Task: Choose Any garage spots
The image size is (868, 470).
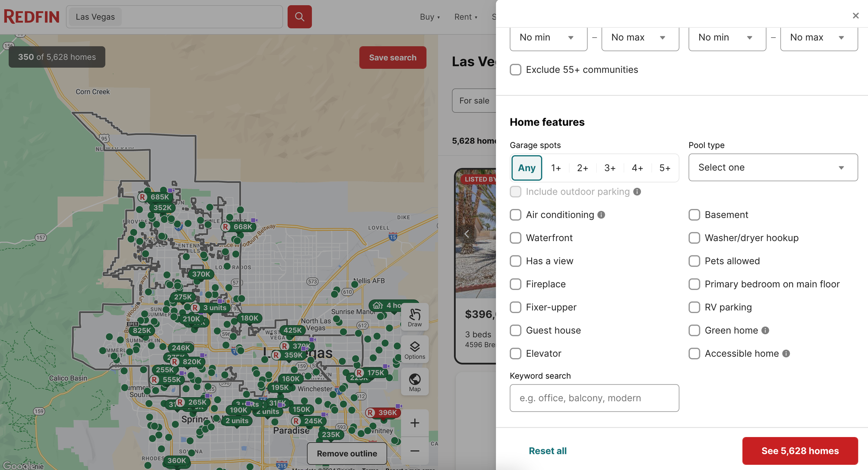Action: point(527,168)
